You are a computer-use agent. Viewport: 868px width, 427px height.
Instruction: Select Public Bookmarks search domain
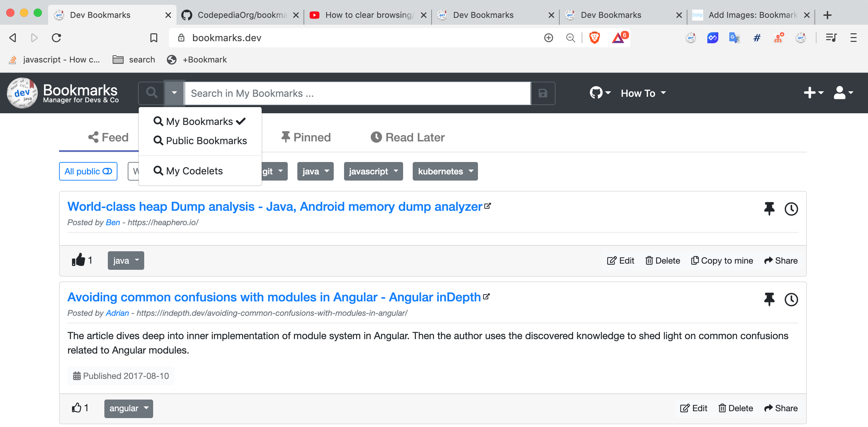(200, 141)
